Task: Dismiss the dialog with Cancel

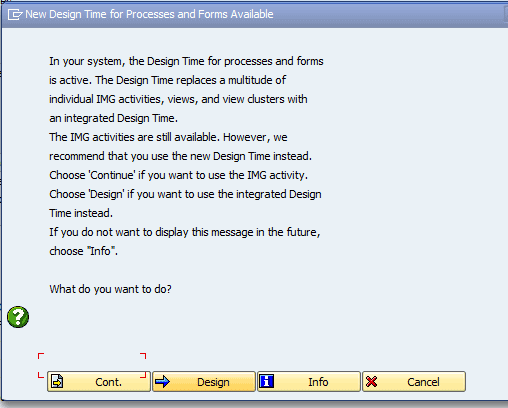Action: 414,381
